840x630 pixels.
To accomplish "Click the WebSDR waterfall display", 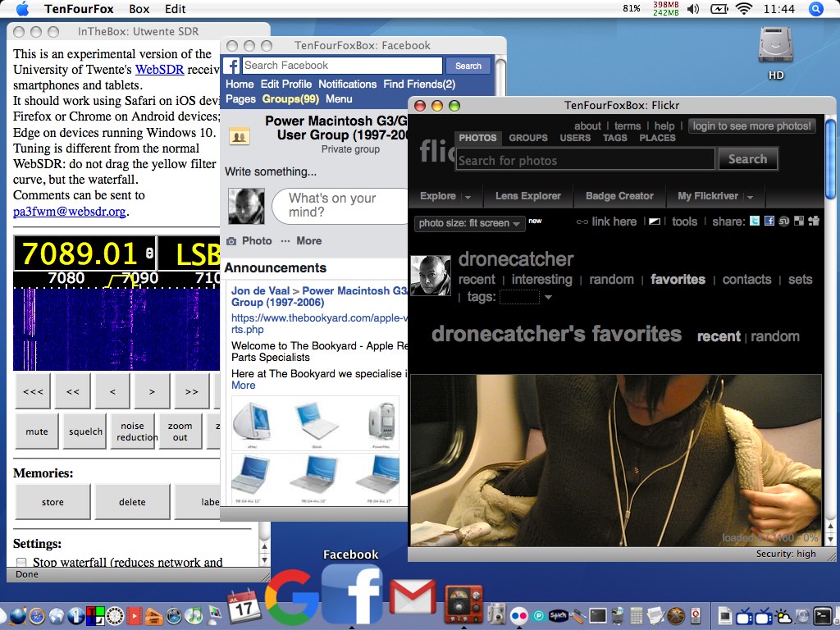I will (116, 330).
